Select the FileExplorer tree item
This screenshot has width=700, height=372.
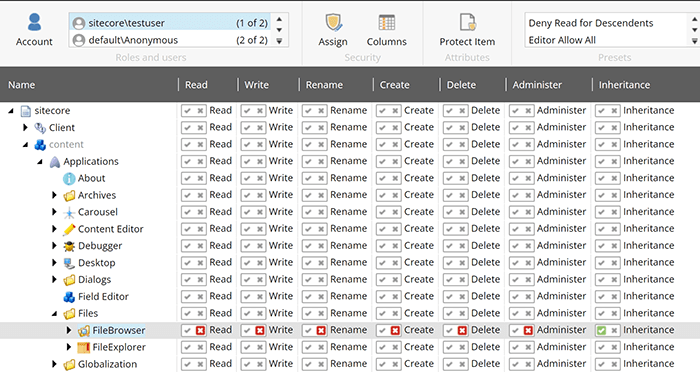point(119,347)
